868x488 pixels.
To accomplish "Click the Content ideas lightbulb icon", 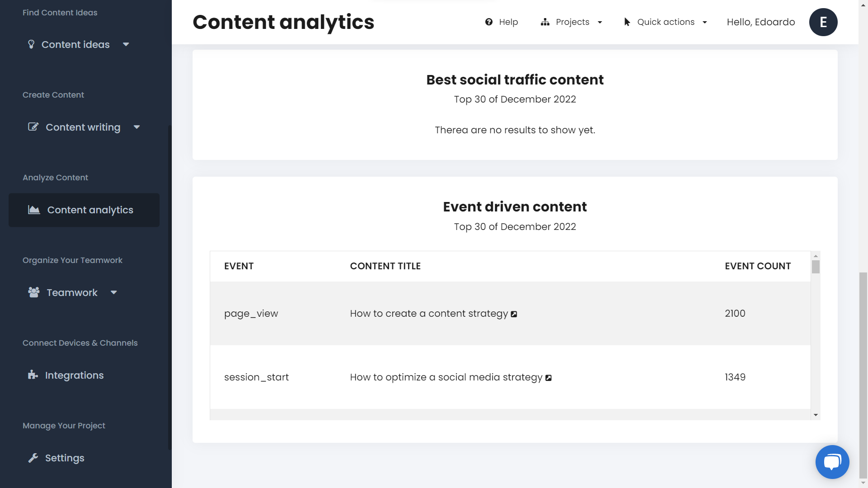I will pos(31,44).
